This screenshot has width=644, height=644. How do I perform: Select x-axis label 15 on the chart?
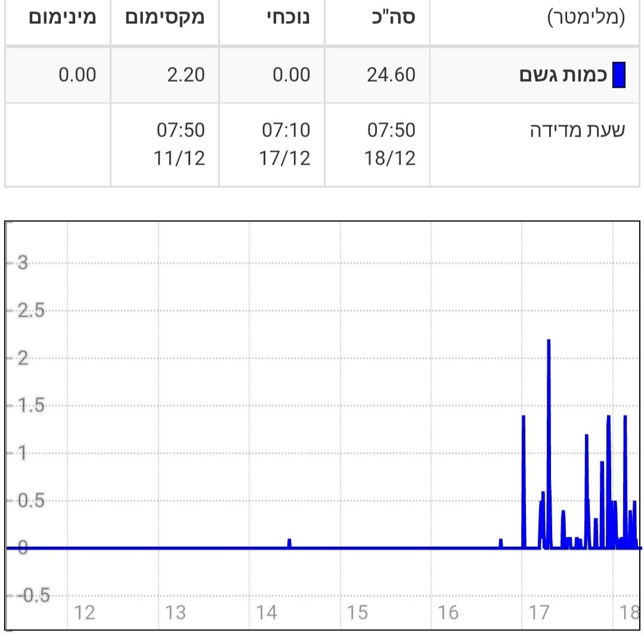click(357, 612)
